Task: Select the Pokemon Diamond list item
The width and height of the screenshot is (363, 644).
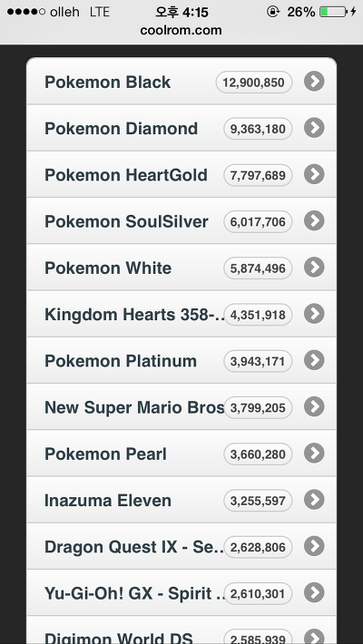Action: 181,128
